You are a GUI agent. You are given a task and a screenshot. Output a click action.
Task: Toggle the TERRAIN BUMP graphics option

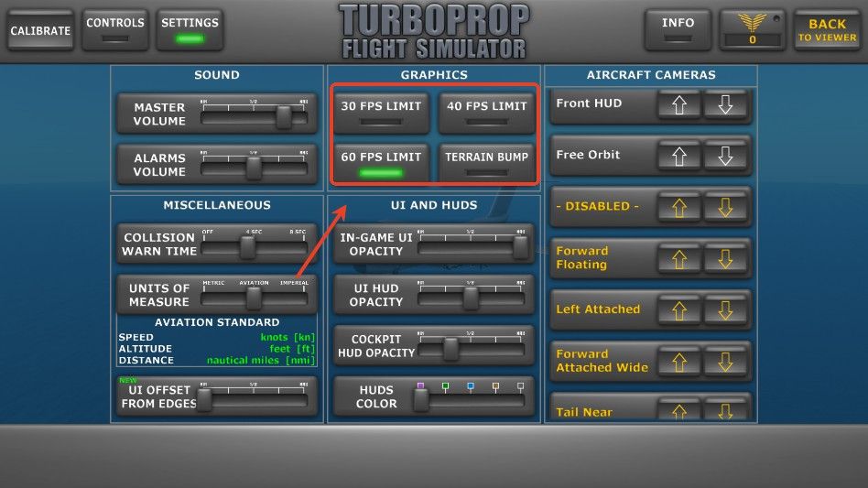click(x=486, y=163)
